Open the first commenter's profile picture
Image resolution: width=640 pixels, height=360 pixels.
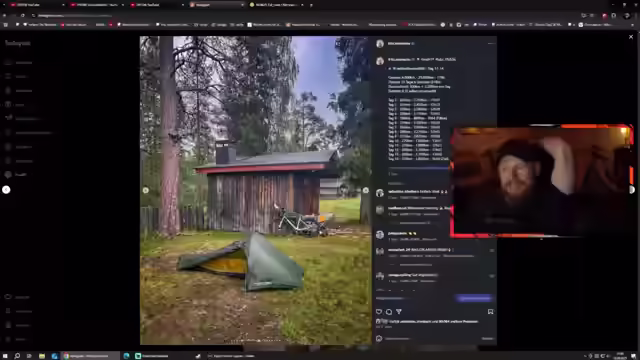(380, 193)
